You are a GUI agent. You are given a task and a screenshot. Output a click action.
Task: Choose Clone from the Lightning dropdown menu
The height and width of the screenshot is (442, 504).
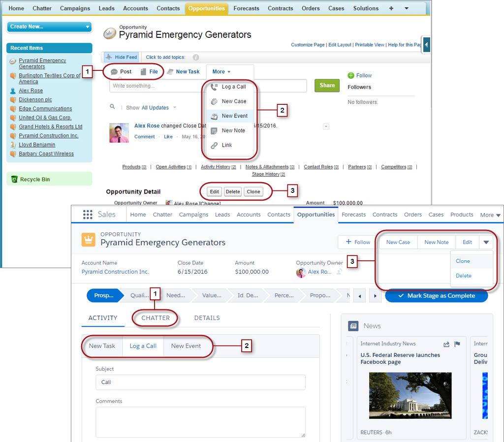coord(463,261)
